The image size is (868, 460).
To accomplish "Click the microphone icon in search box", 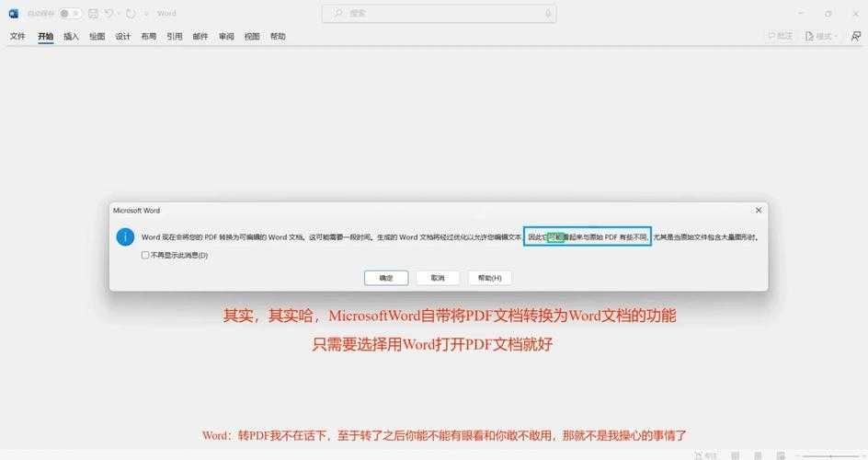I will tap(549, 14).
